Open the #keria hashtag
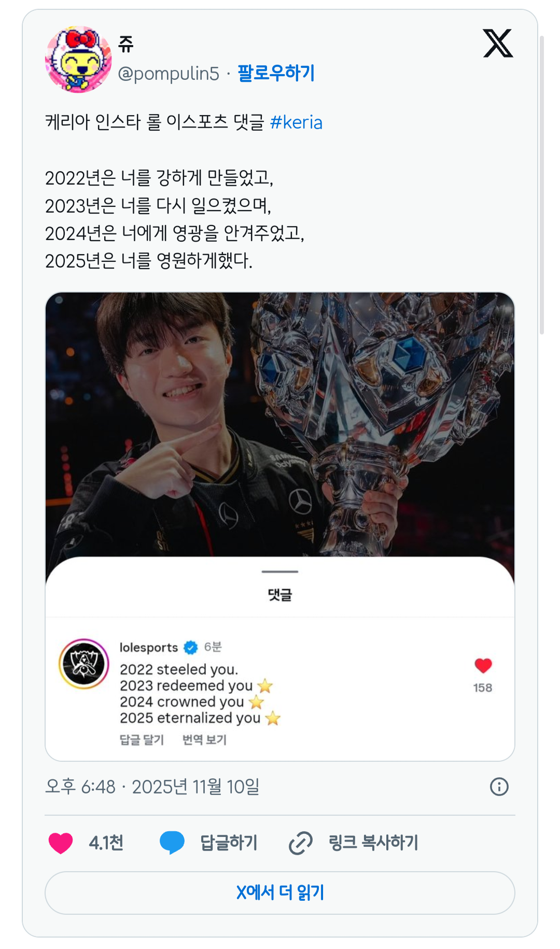Image resolution: width=560 pixels, height=949 pixels. 296,122
